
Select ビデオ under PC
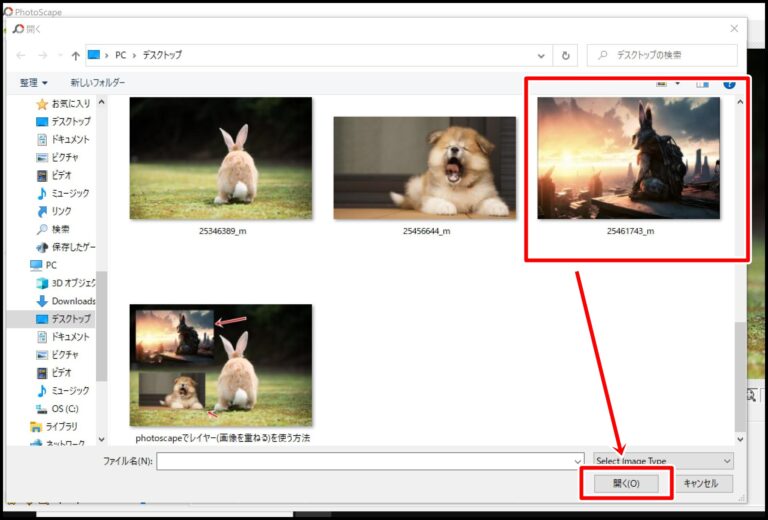tap(54, 373)
